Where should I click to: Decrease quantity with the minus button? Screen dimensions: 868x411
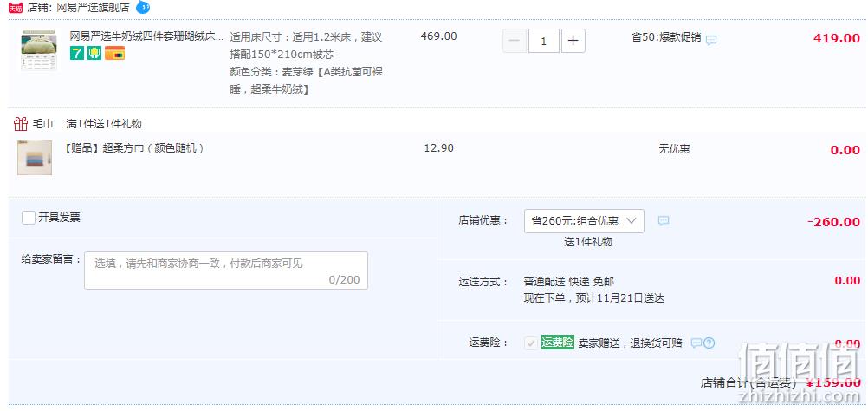[x=515, y=41]
